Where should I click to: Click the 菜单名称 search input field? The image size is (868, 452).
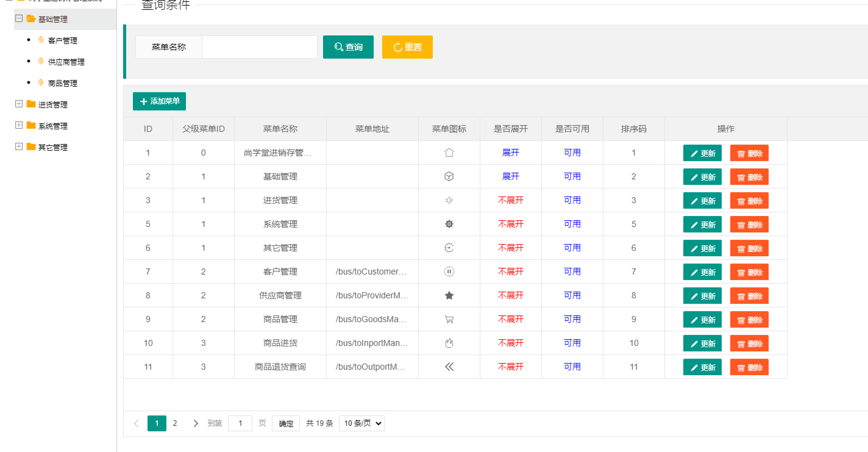point(260,47)
